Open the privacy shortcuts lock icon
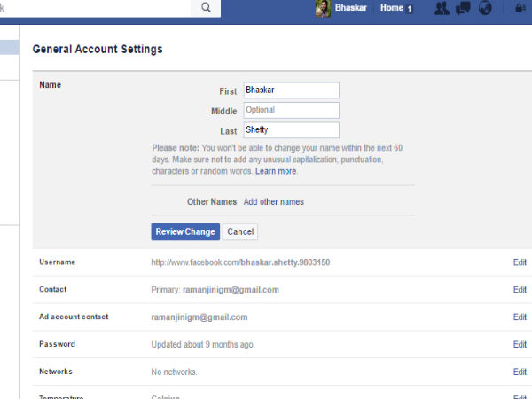Image resolution: width=532 pixels, height=399 pixels. point(520,8)
